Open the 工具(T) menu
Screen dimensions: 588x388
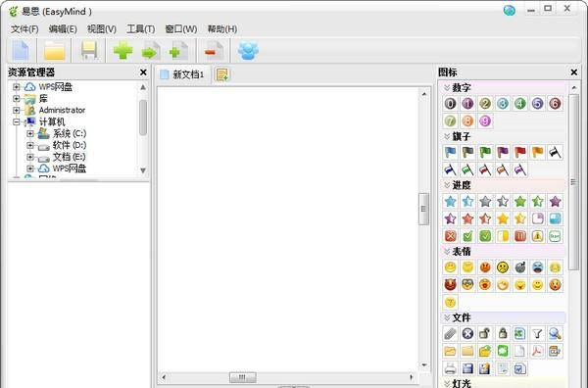coord(140,29)
